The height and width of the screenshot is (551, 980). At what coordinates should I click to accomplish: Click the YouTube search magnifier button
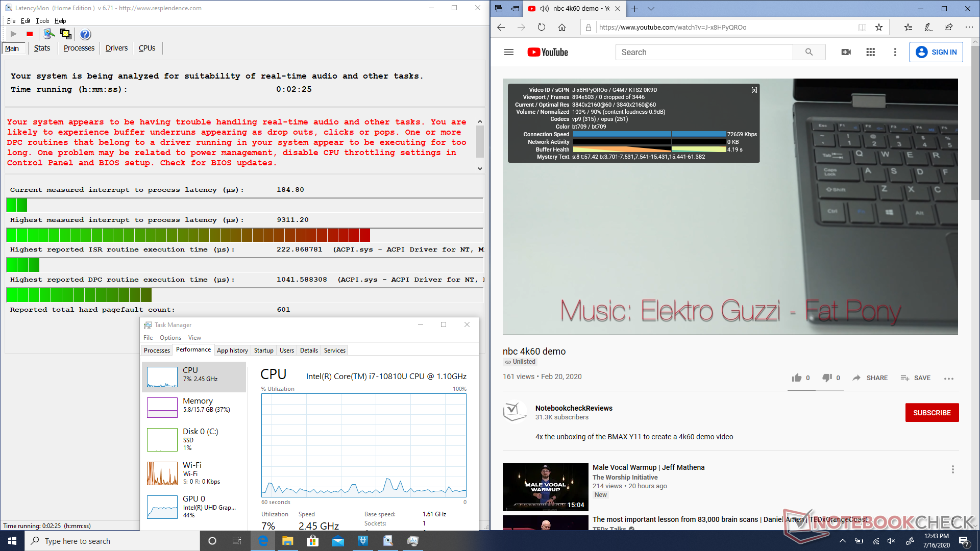[x=809, y=52]
